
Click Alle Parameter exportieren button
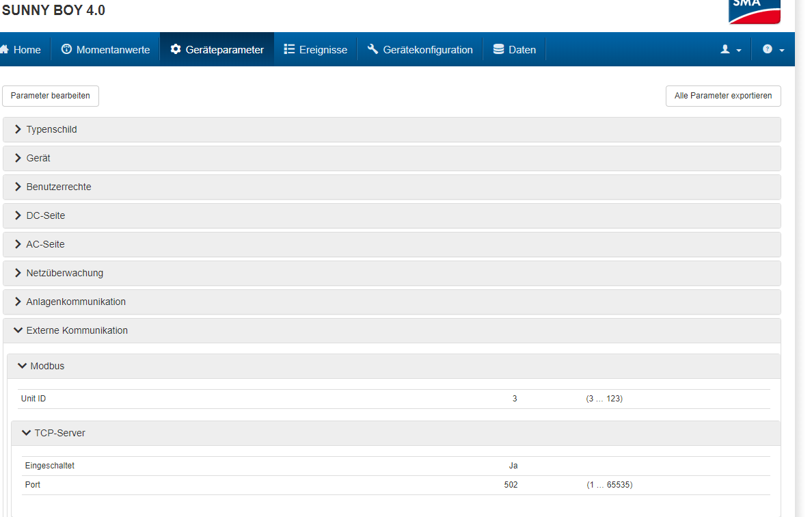pos(723,96)
